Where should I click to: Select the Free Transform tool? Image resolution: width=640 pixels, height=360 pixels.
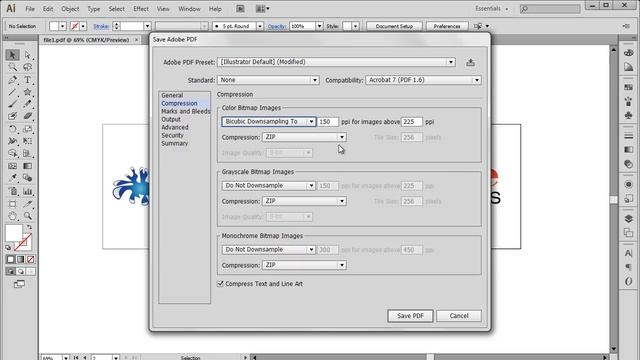tap(27, 141)
